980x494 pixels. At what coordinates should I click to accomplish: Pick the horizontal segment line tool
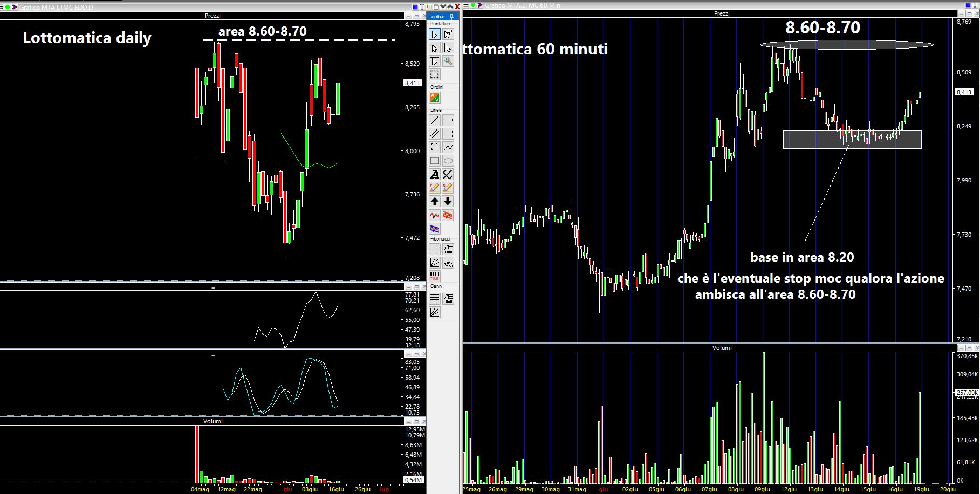pyautogui.click(x=448, y=120)
